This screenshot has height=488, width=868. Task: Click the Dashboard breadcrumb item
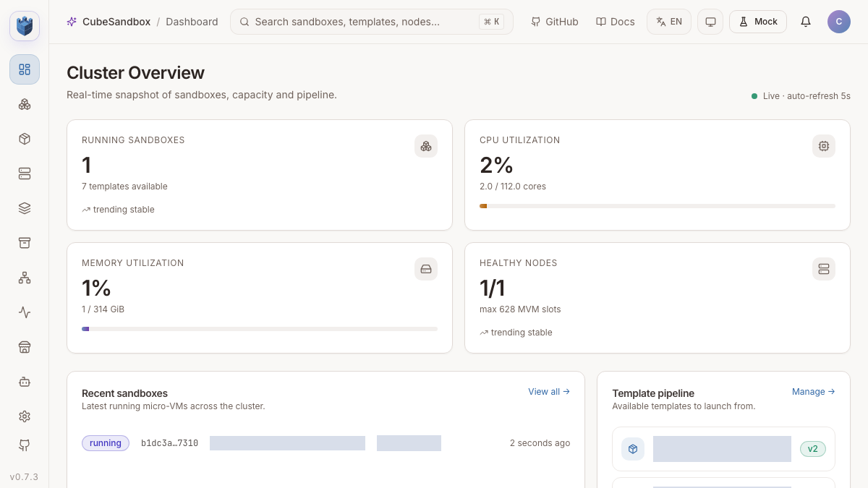[192, 22]
